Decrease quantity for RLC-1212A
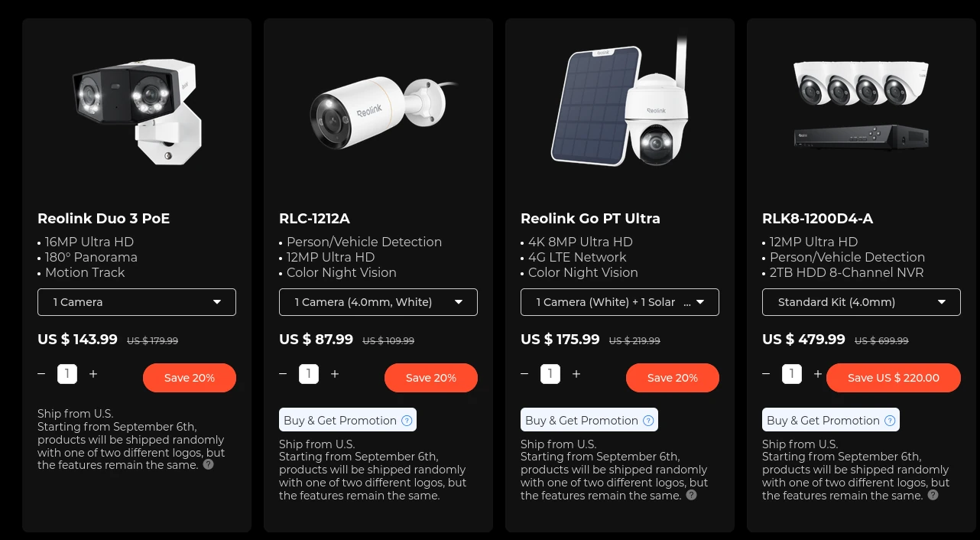Screen dimensions: 980x540 pos(283,374)
